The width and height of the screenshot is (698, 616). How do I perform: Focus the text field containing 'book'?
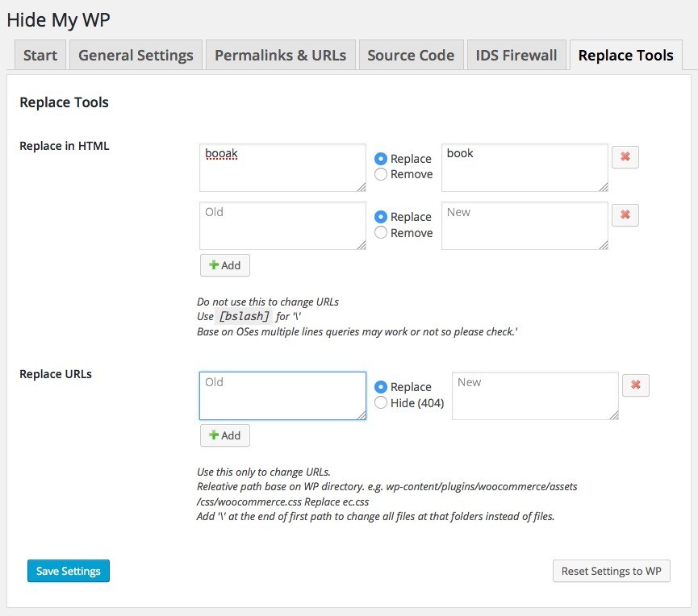click(524, 168)
